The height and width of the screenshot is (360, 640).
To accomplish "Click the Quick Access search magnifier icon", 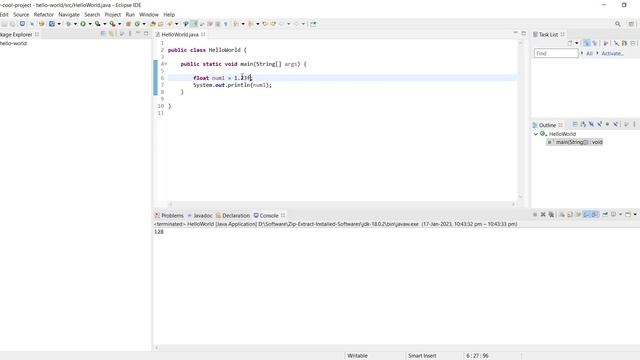I will (618, 24).
